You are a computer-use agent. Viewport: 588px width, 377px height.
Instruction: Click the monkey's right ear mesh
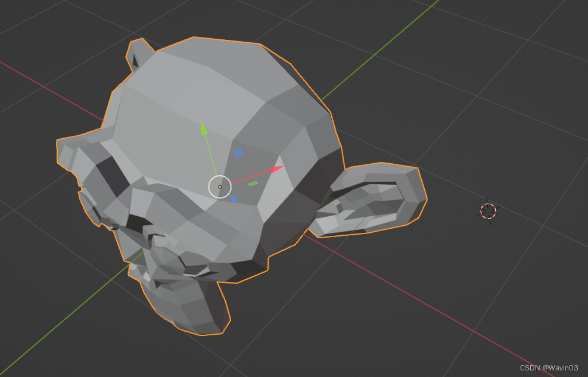tap(369, 201)
